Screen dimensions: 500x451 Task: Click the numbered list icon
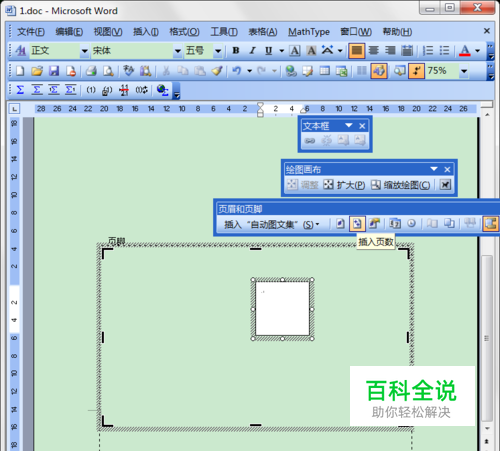coord(428,51)
